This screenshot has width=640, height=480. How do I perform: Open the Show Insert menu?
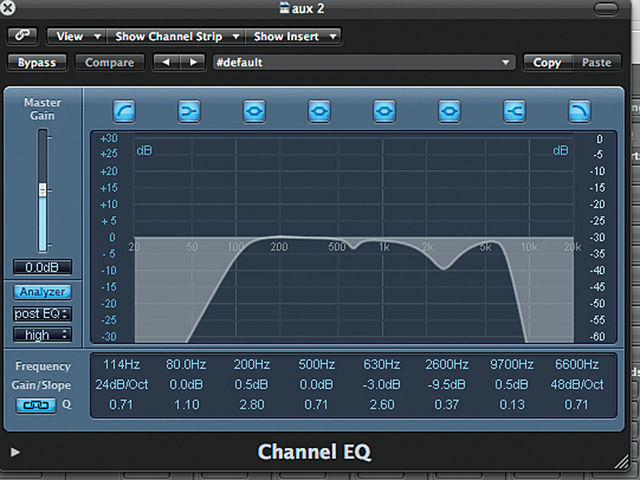(x=293, y=36)
